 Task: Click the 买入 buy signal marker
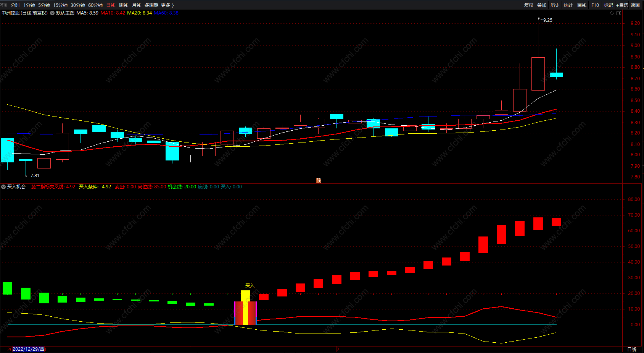pyautogui.click(x=250, y=285)
